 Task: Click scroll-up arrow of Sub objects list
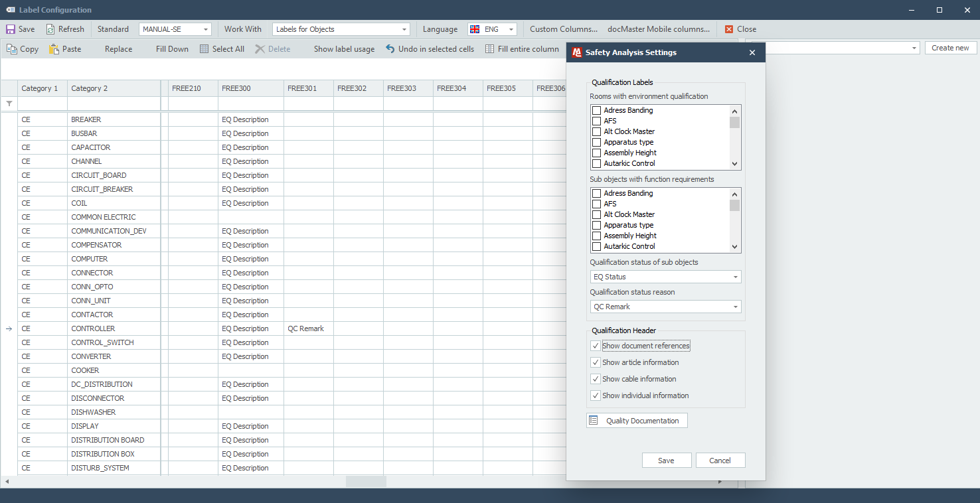[734, 194]
